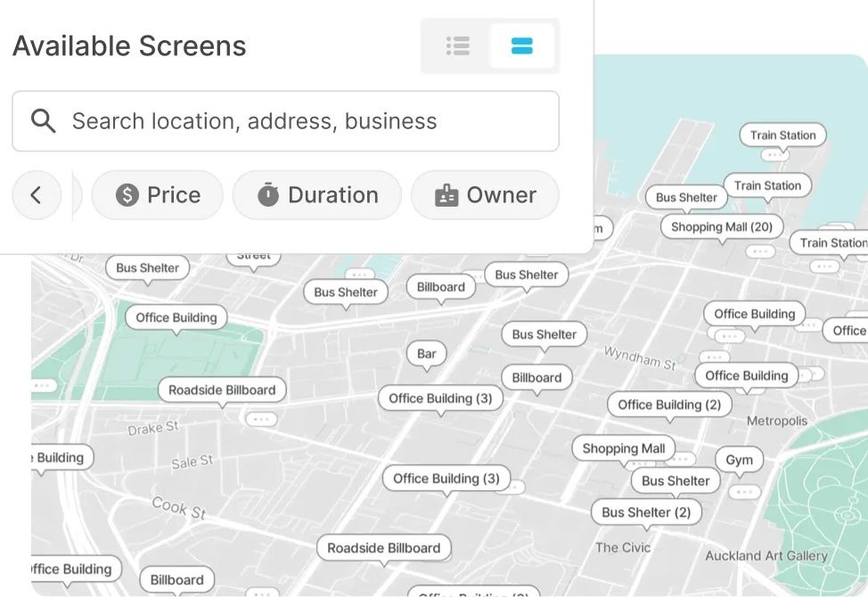Open the Price filter

(157, 194)
